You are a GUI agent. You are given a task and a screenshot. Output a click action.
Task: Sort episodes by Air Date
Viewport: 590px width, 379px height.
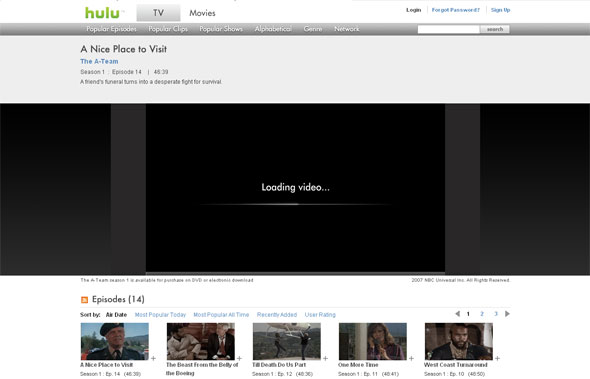[116, 315]
